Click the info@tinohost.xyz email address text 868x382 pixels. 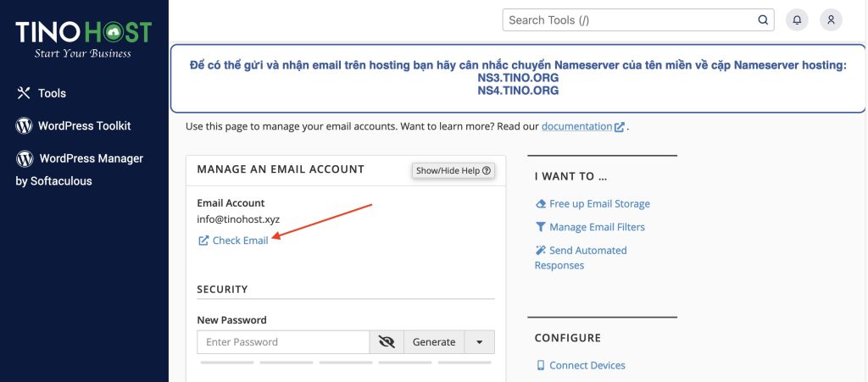(238, 219)
